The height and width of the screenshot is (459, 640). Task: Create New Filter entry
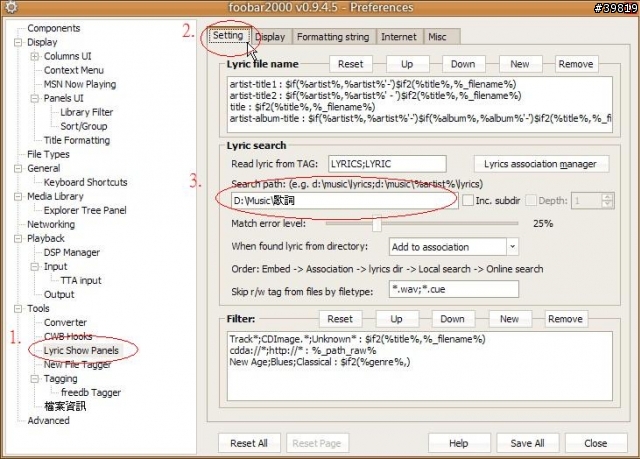click(510, 319)
